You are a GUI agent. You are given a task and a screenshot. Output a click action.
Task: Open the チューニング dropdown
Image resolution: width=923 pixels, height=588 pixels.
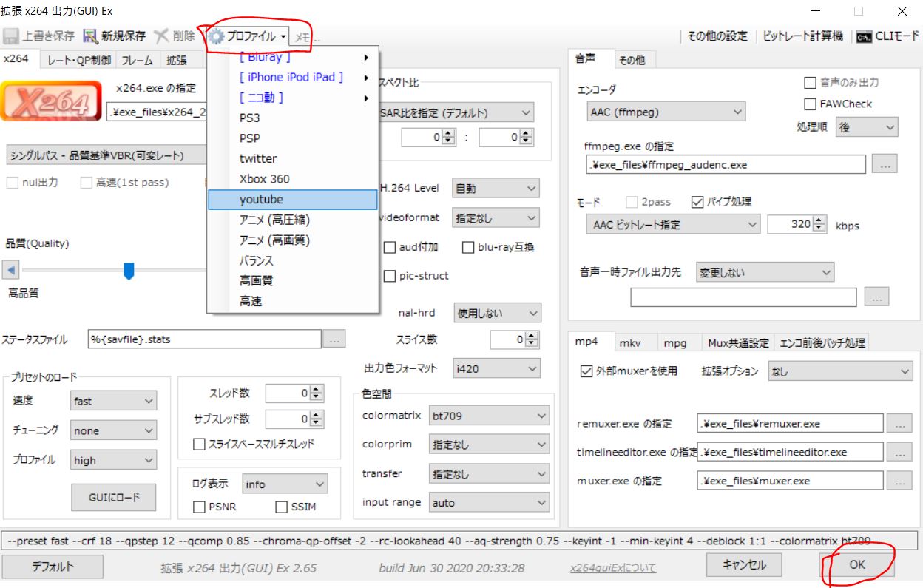(x=114, y=430)
